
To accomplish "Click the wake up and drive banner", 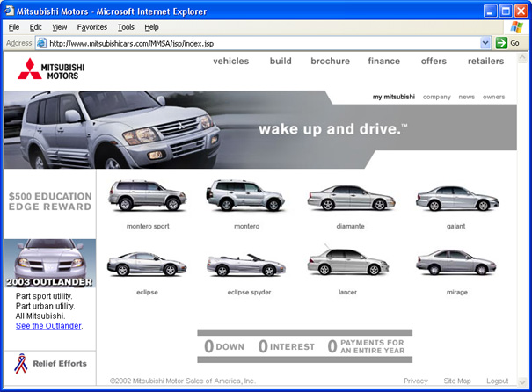I will coord(333,129).
